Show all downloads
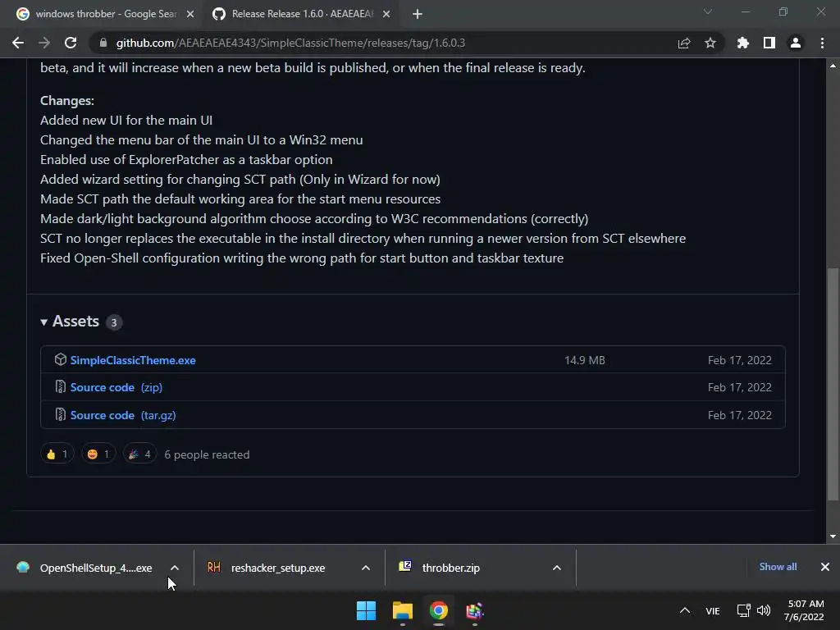 coord(778,567)
